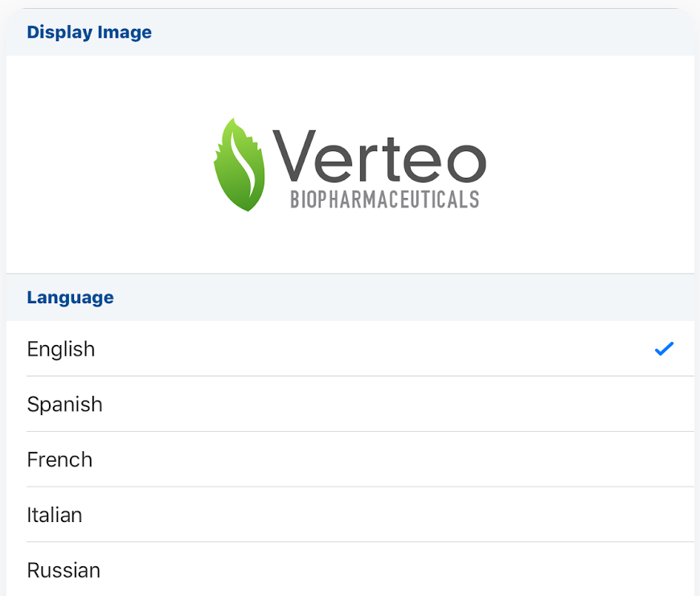This screenshot has width=700, height=596.
Task: Tap the blank area left of the logo
Action: coord(104,165)
